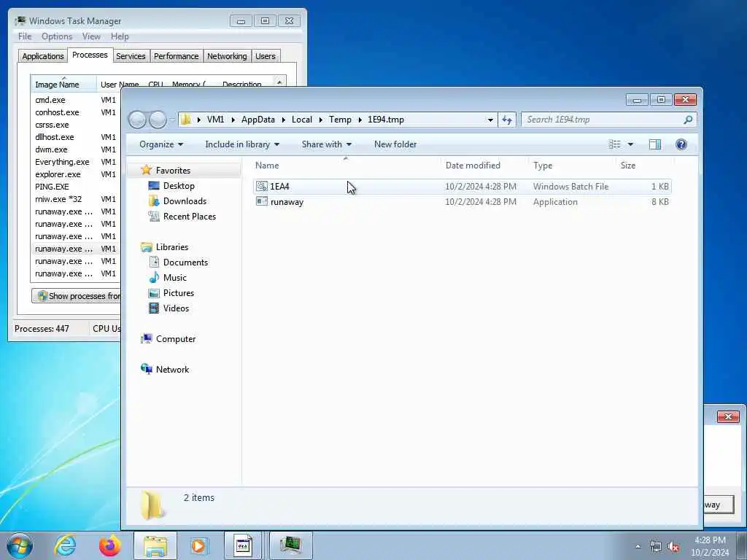
Task: Switch to Applications tab
Action: (x=43, y=56)
